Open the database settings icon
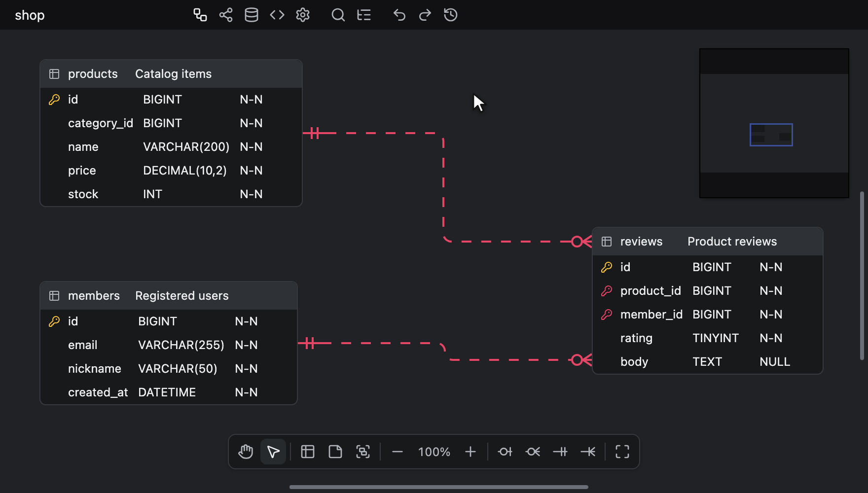868x493 pixels. (x=252, y=15)
